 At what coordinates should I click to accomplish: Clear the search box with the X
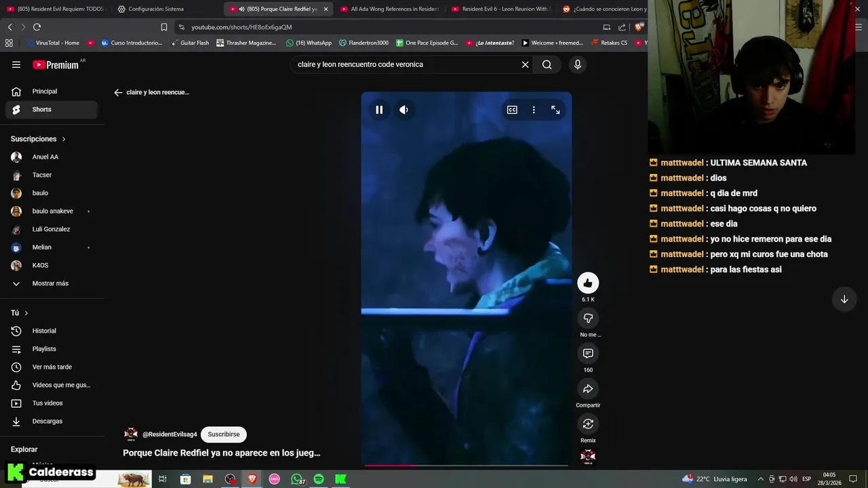[525, 64]
